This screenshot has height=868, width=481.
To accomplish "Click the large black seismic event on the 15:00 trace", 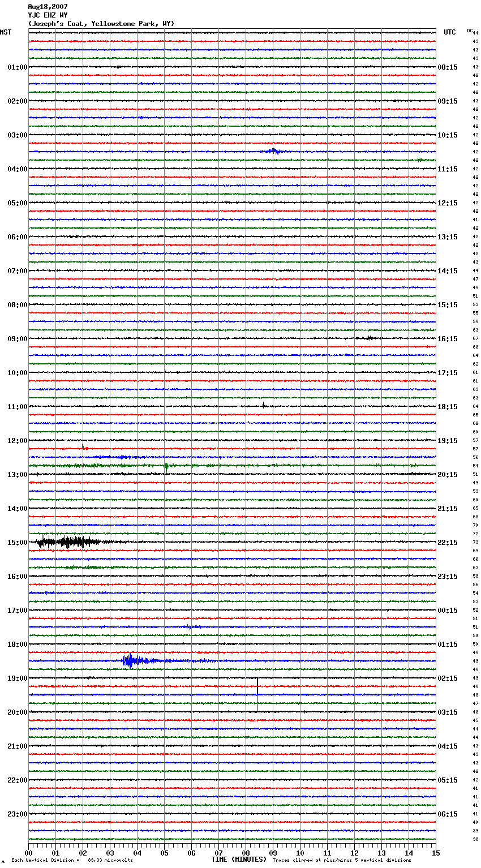I will 68,542.
